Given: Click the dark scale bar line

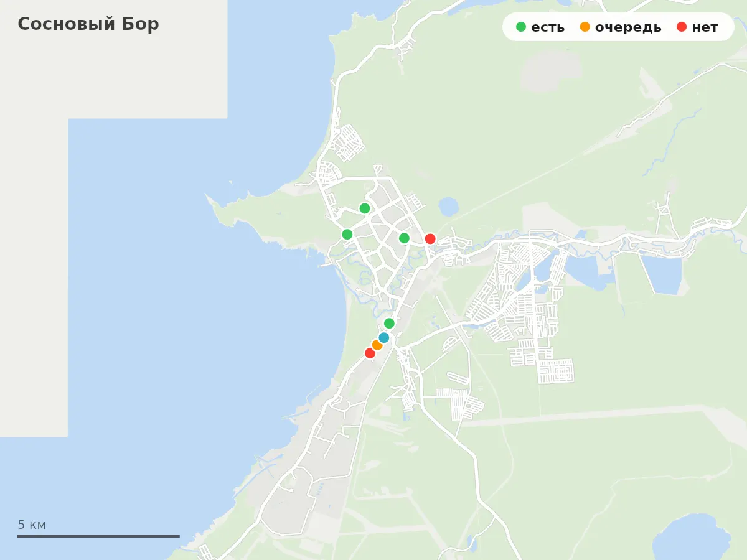Looking at the screenshot, I should [98, 536].
